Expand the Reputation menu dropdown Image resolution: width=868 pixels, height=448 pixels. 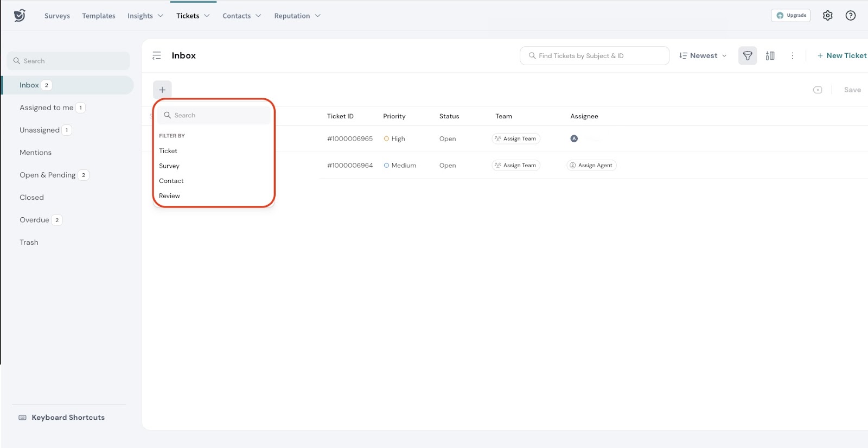click(x=297, y=16)
